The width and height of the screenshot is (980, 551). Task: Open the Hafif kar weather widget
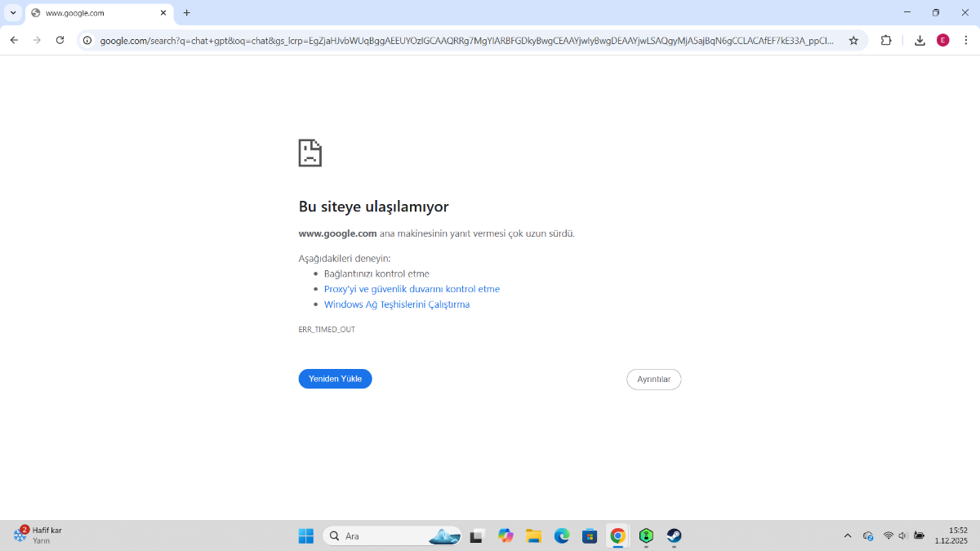click(x=38, y=535)
